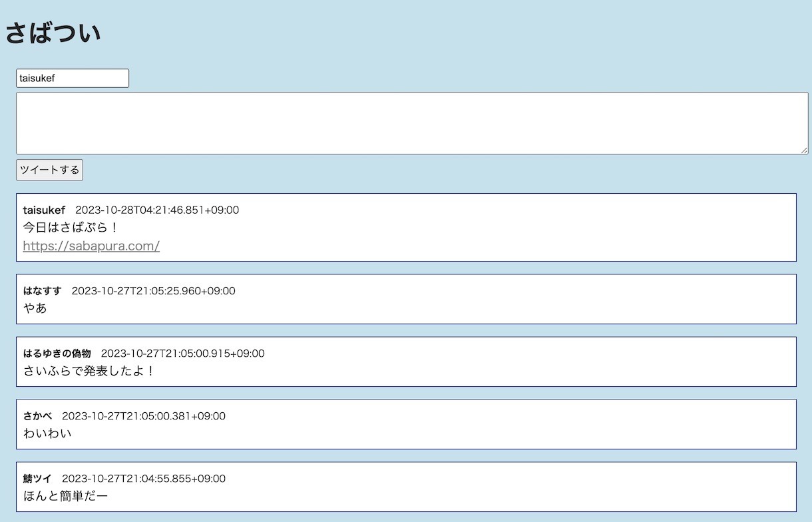The width and height of the screenshot is (812, 522).
Task: Click the text area resize handle
Action: point(804,150)
